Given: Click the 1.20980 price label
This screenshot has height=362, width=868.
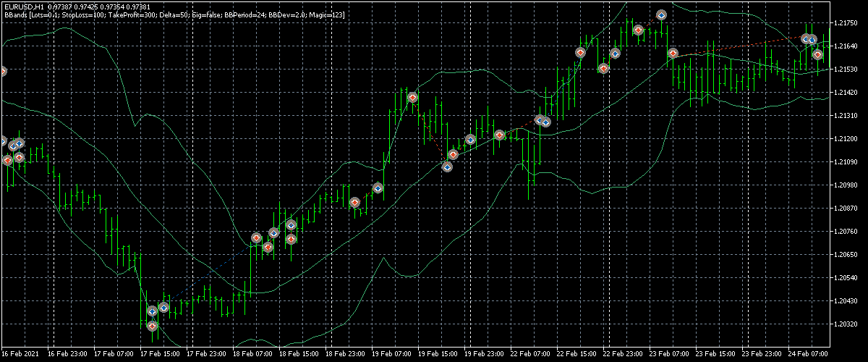Looking at the screenshot, I should (x=845, y=185).
